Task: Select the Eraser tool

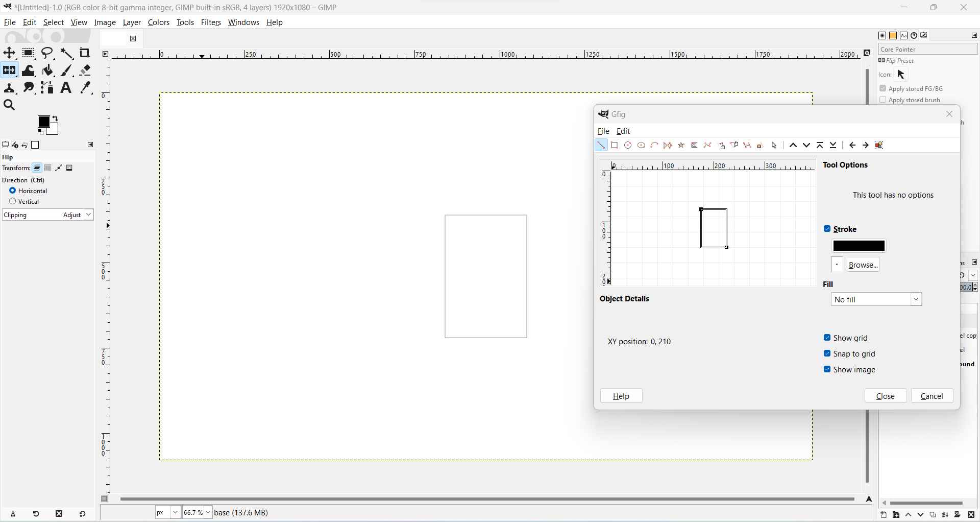Action: coord(86,70)
